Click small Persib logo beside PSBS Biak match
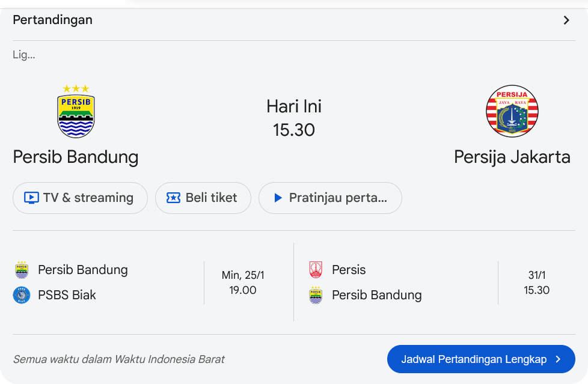The height and width of the screenshot is (384, 588). (x=22, y=270)
